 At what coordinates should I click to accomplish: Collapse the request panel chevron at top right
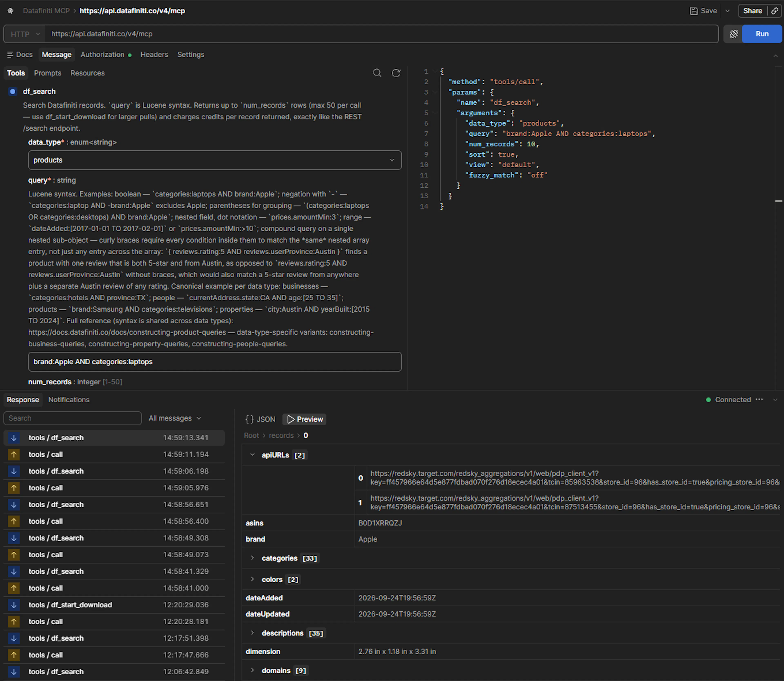pos(775,56)
